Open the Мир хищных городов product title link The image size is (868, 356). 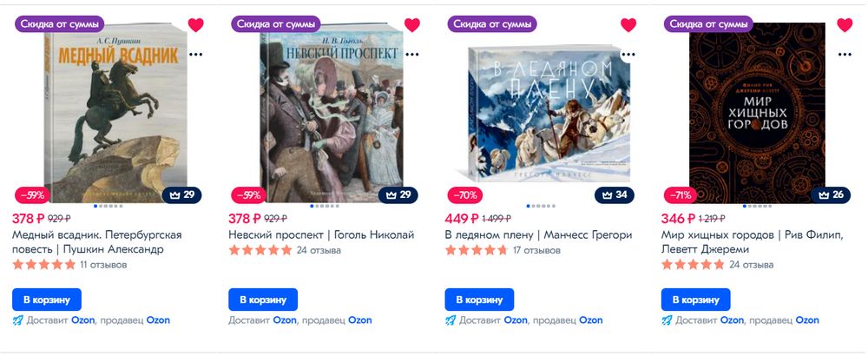[x=753, y=242]
